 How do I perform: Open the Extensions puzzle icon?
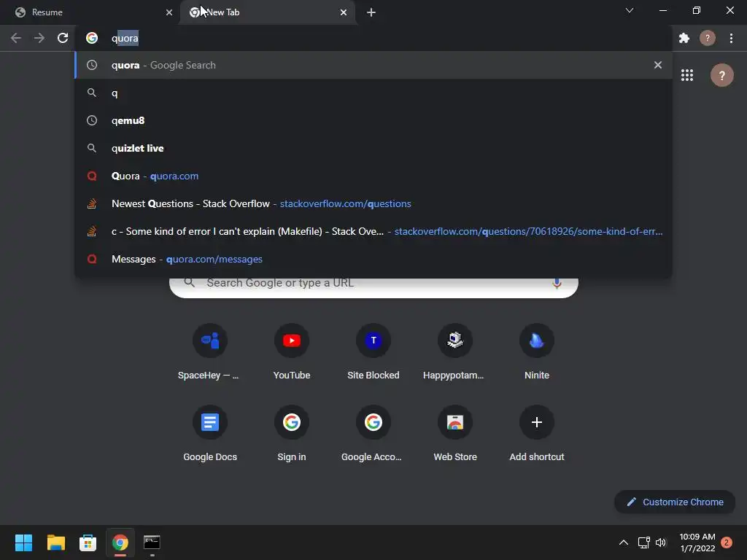pyautogui.click(x=684, y=38)
